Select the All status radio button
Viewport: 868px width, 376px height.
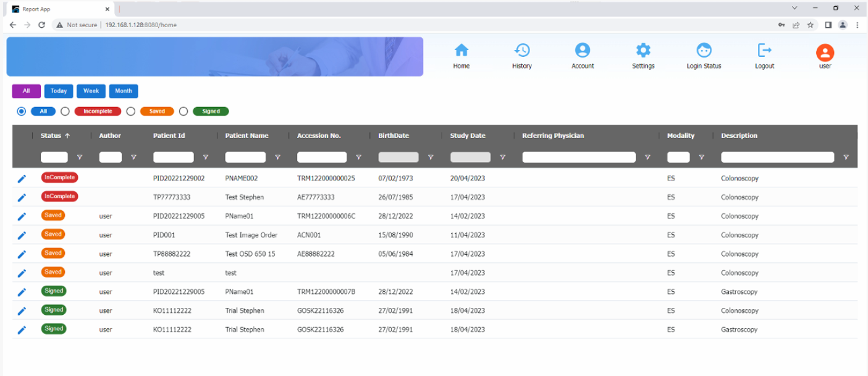pos(22,111)
